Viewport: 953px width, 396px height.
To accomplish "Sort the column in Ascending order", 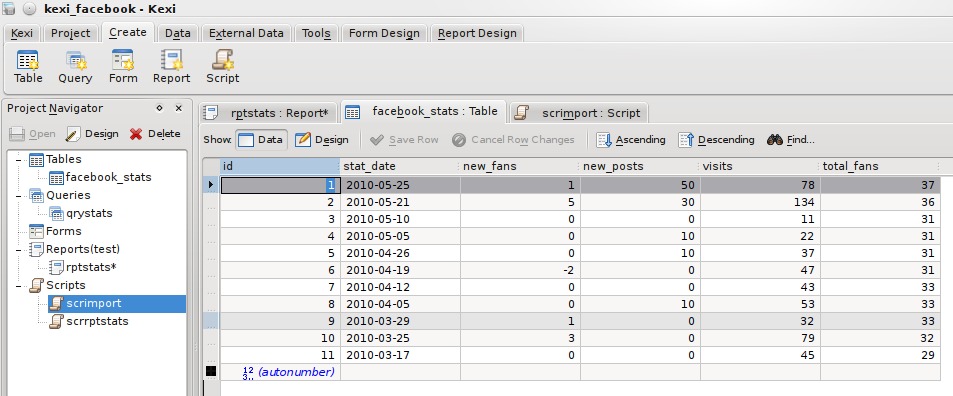I will (631, 140).
